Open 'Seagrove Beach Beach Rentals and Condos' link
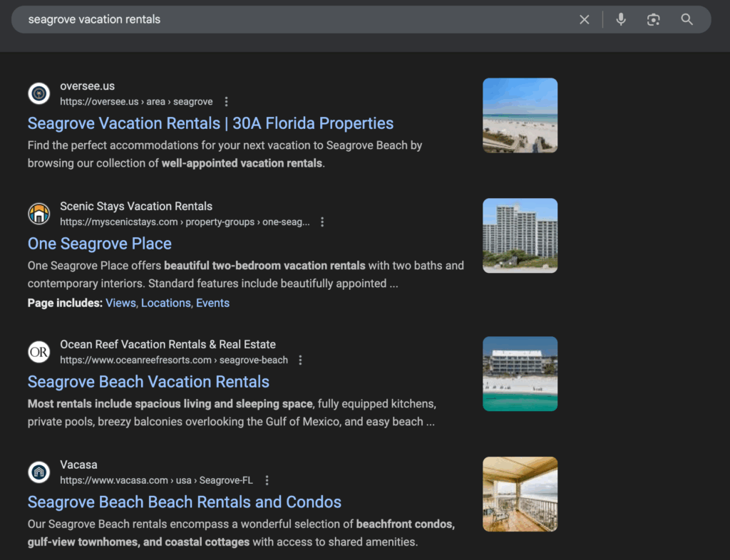Image resolution: width=730 pixels, height=560 pixels. click(x=185, y=502)
